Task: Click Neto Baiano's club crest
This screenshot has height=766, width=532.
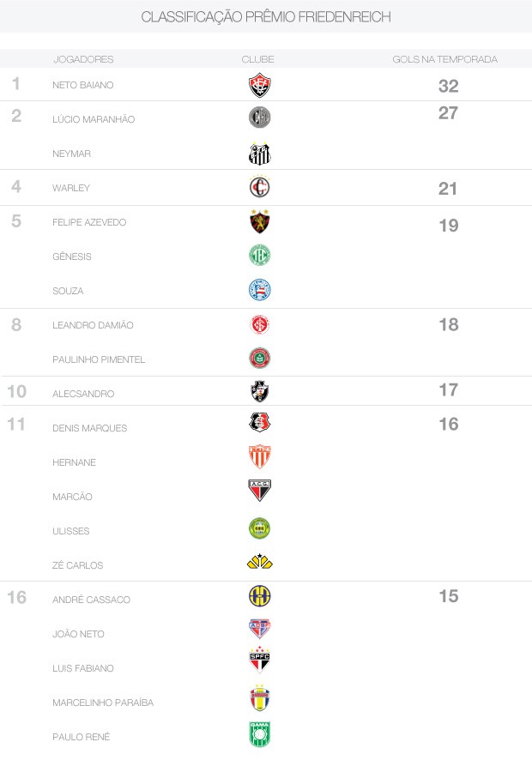Action: point(259,85)
